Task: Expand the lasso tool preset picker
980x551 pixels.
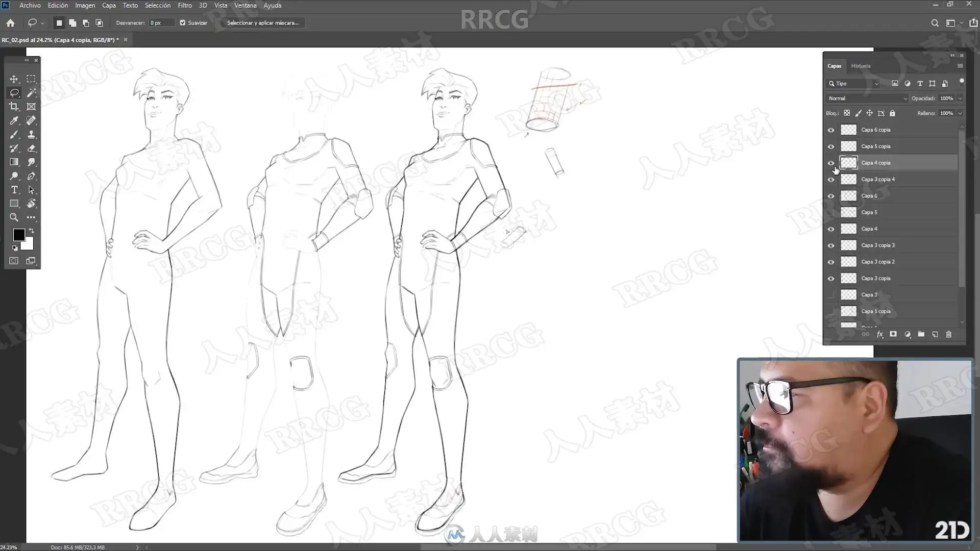Action: coord(42,23)
